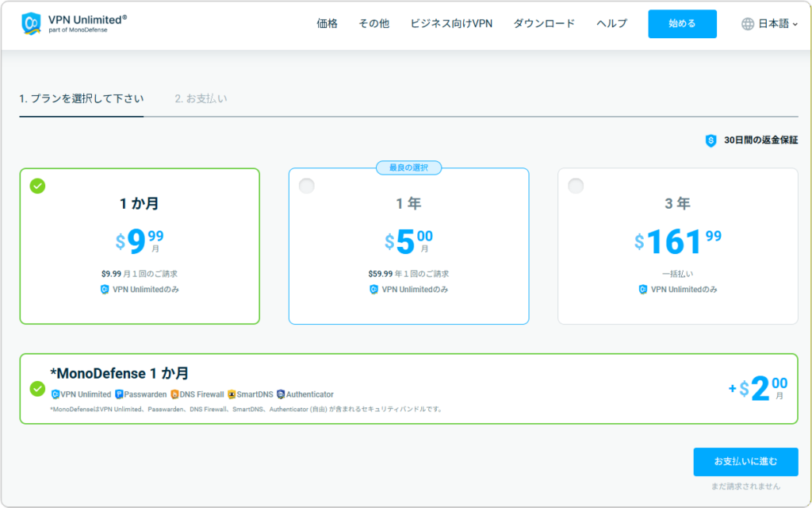
Task: Click the Passwarden icon in bundle list
Action: tap(119, 394)
